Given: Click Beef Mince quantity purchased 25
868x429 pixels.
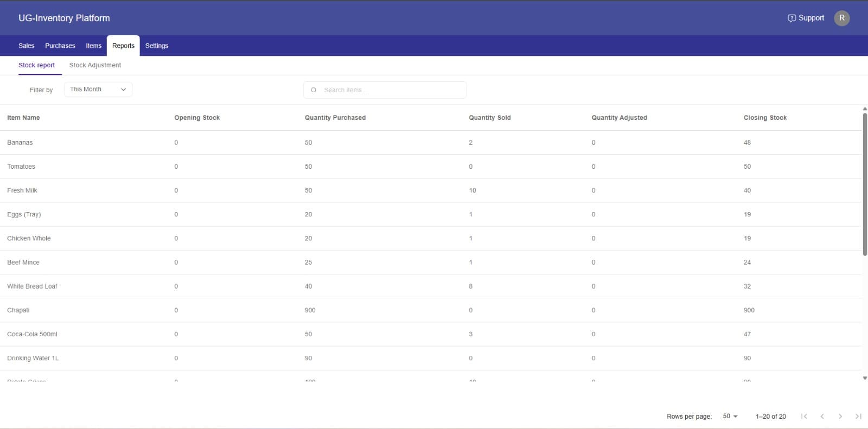Looking at the screenshot, I should click(308, 262).
